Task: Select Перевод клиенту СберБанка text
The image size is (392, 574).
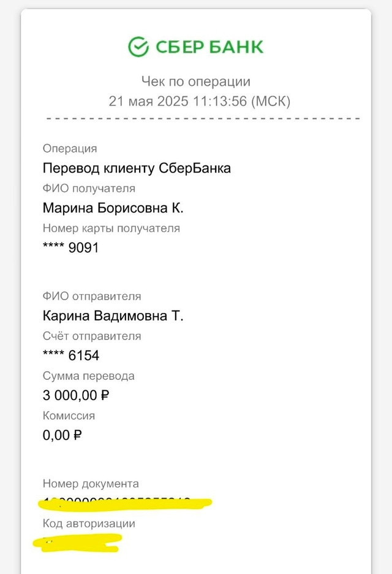Action: click(137, 168)
